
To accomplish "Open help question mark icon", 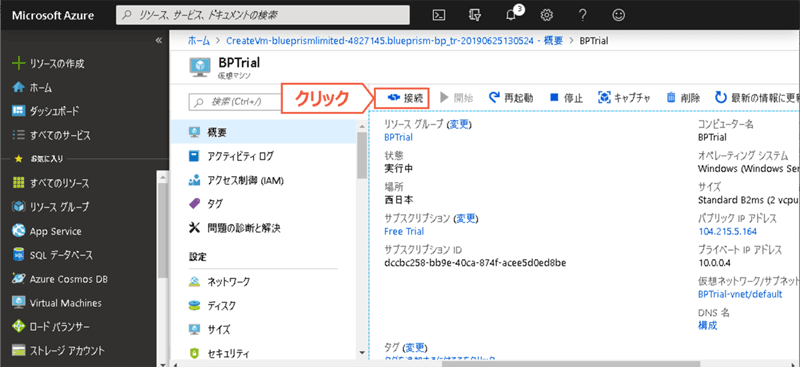I will click(583, 15).
